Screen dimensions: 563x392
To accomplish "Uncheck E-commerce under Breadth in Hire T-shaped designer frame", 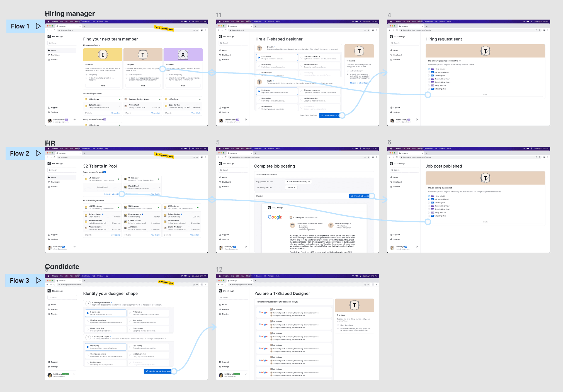I will click(x=259, y=57).
